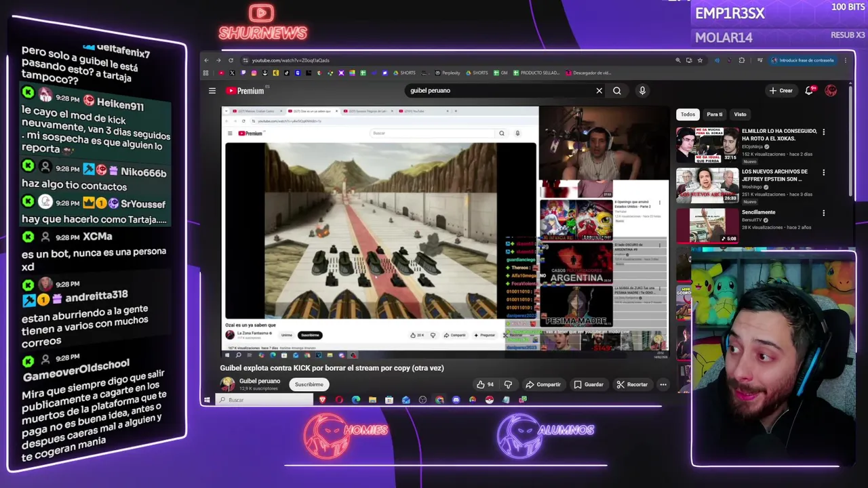Viewport: 868px width, 488px height.
Task: Click the ALUMNOS overlay badge
Action: tap(545, 434)
